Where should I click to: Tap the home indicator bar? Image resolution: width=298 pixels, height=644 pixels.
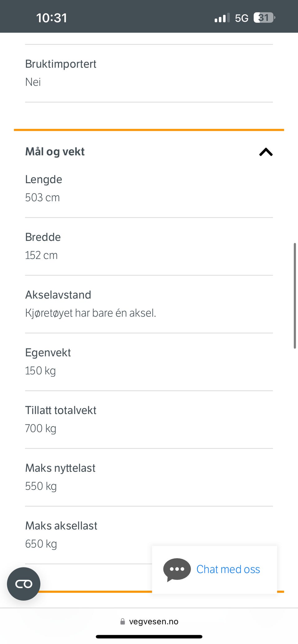coord(149,637)
